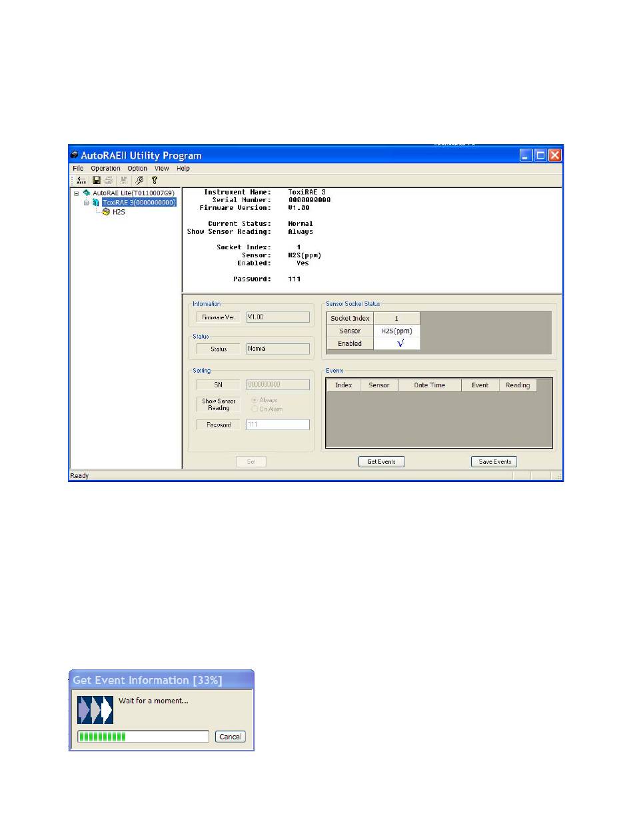Click the Show Sensor Reading label button
The image size is (633, 840).
pyautogui.click(x=219, y=405)
